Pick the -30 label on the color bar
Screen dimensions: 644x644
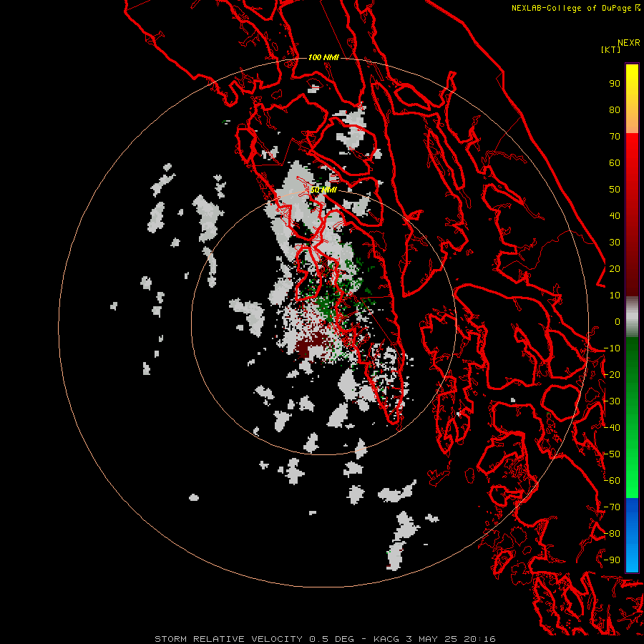612,401
